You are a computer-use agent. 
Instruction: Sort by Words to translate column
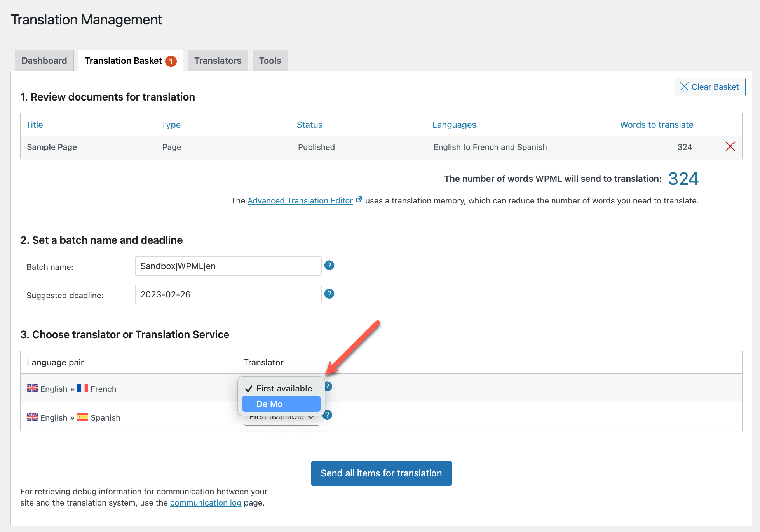click(x=656, y=125)
